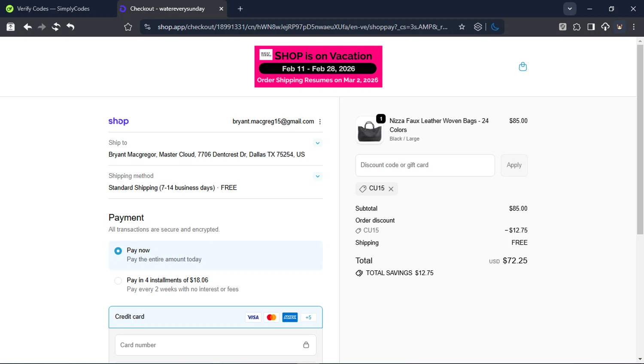The width and height of the screenshot is (644, 364).
Task: Select Pay in 4 installments radio option
Action: [118, 281]
